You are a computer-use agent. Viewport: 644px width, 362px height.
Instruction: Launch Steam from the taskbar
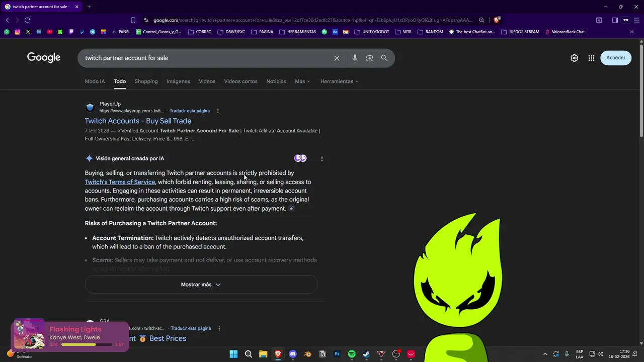coord(366,354)
